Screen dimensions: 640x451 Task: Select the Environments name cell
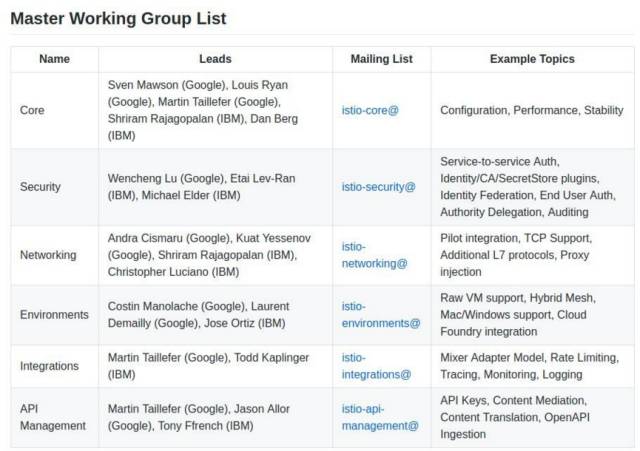pos(54,315)
